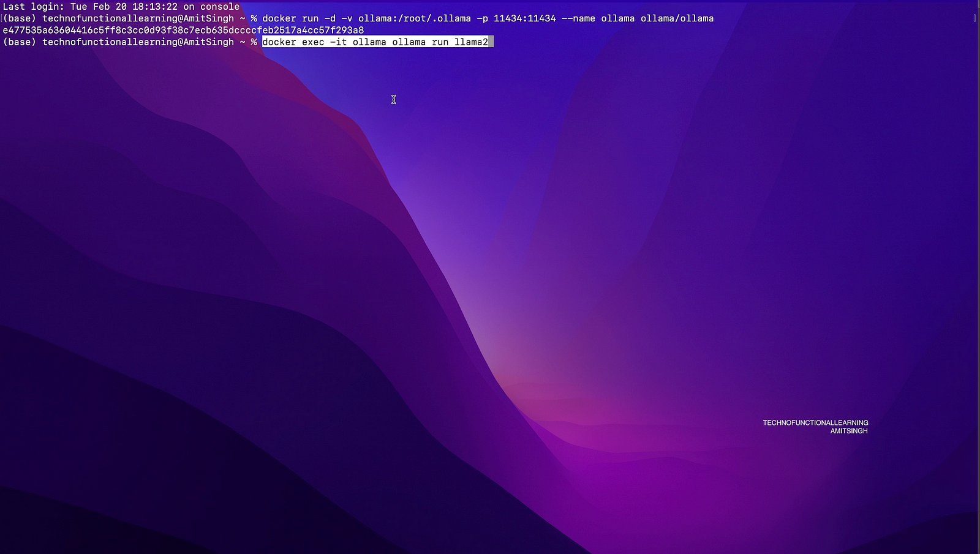The width and height of the screenshot is (980, 554).
Task: Click the llama2 model name in command
Action: [x=471, y=42]
